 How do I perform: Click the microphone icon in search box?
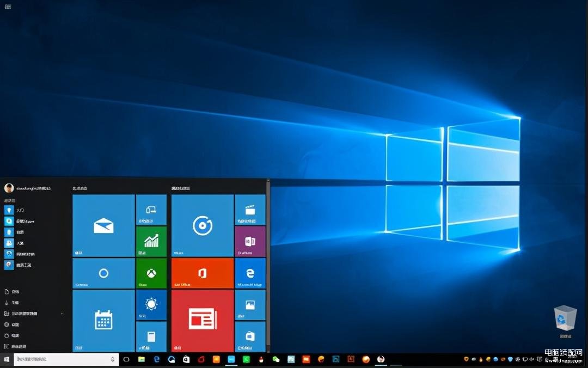(113, 359)
